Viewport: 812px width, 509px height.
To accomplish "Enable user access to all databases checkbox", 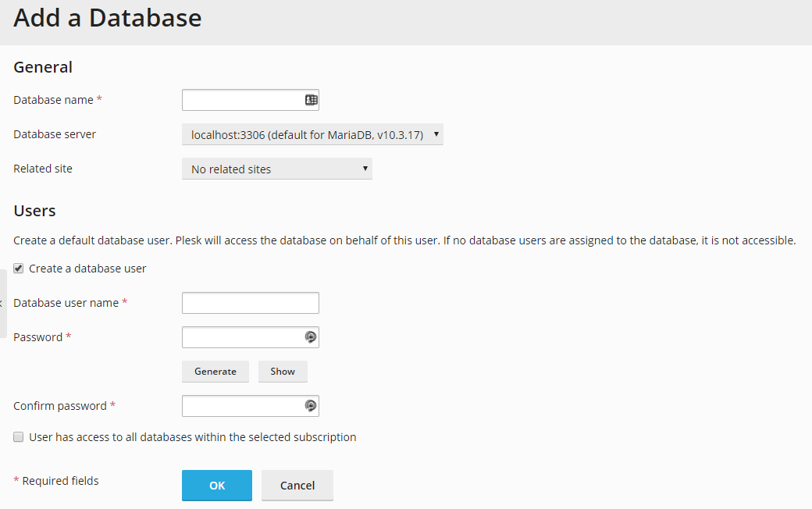I will point(19,437).
